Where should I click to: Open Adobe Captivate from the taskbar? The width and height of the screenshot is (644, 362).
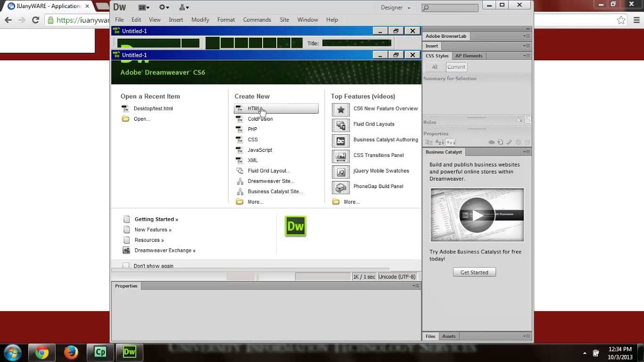[101, 352]
